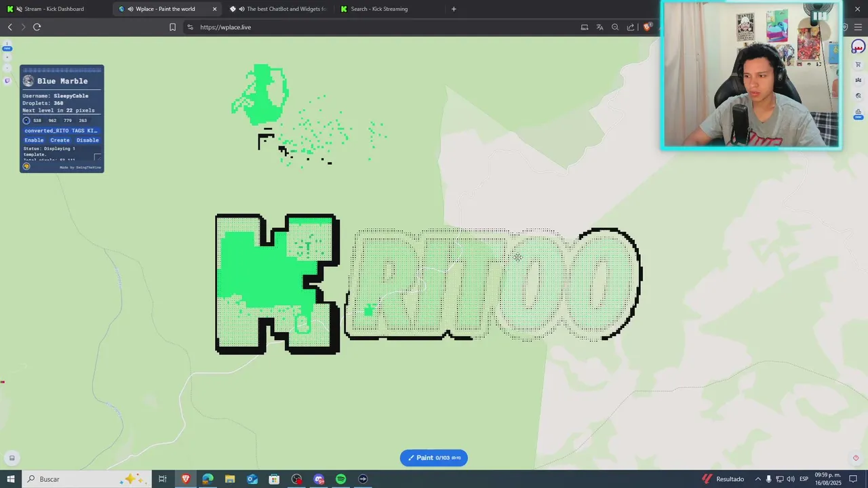
Task: Open a new browser tab
Action: 454,9
